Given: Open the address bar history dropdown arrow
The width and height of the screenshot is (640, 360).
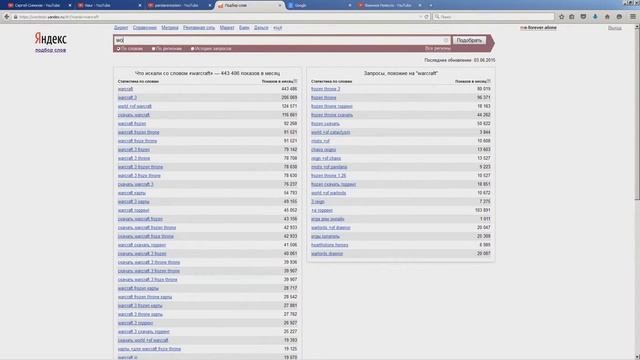Looking at the screenshot, I should 420,17.
